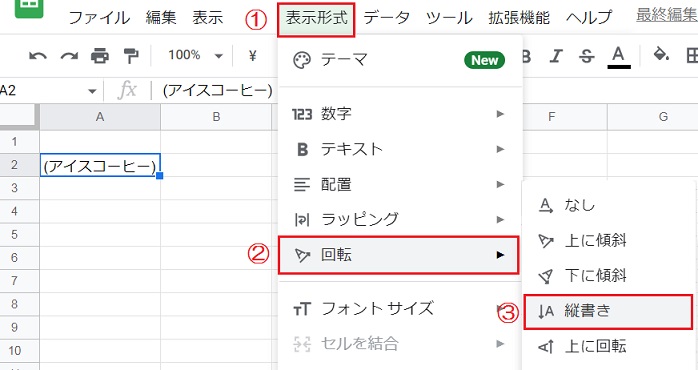
Task: Open the 表示 menu
Action: click(x=207, y=18)
